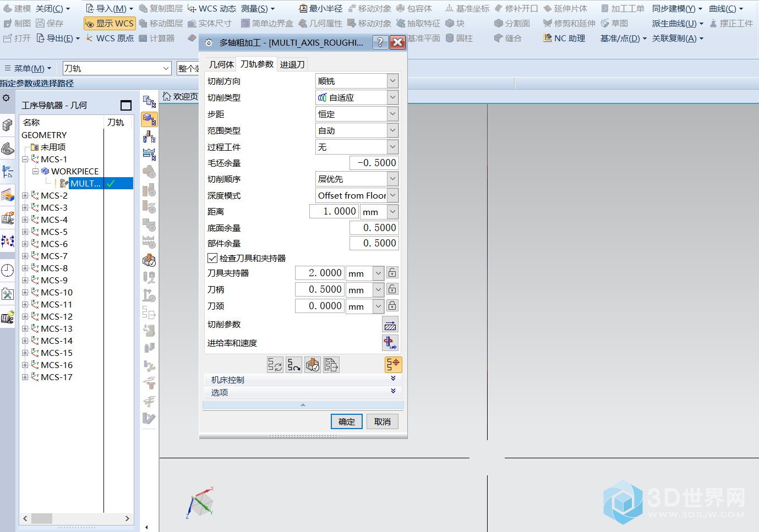The image size is (759, 532).
Task: Click the WCS 原点 tool
Action: [x=110, y=38]
